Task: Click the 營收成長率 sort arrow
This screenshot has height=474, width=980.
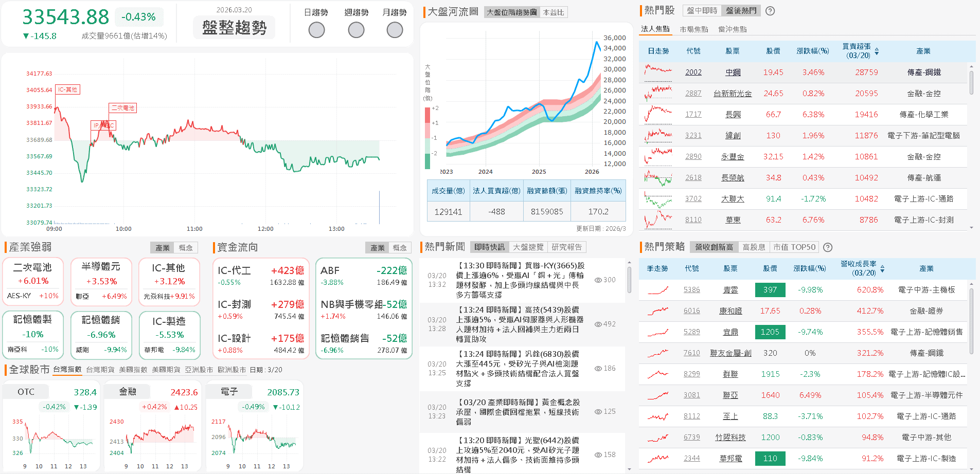Action: pyautogui.click(x=881, y=268)
